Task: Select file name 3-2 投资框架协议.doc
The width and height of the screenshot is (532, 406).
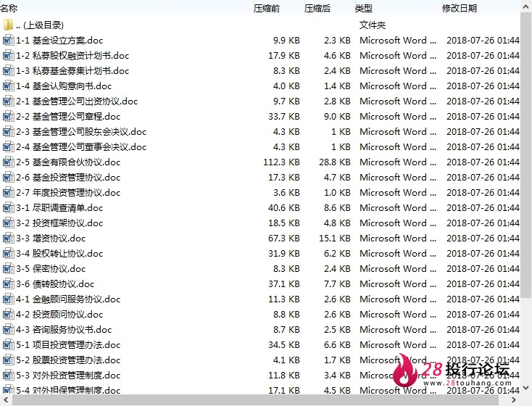Action: tap(59, 223)
